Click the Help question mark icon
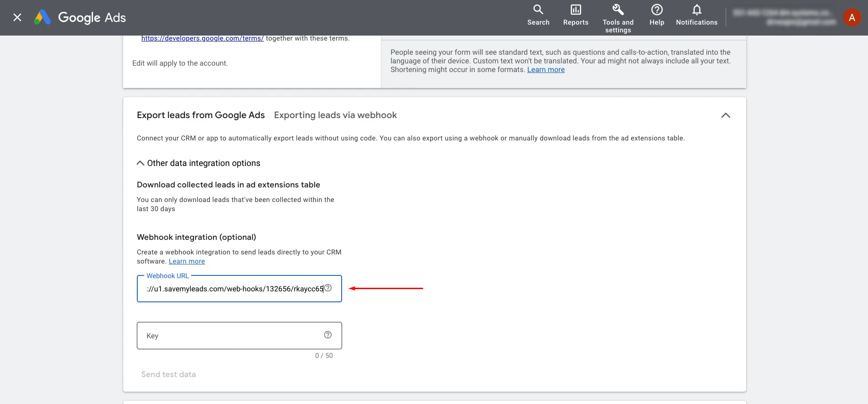This screenshot has height=404, width=868. pos(656,10)
